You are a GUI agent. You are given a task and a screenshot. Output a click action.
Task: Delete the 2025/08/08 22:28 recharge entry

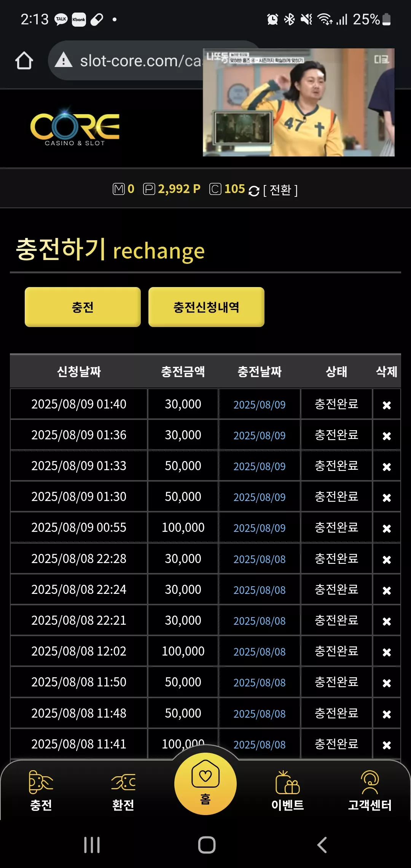[x=387, y=560]
